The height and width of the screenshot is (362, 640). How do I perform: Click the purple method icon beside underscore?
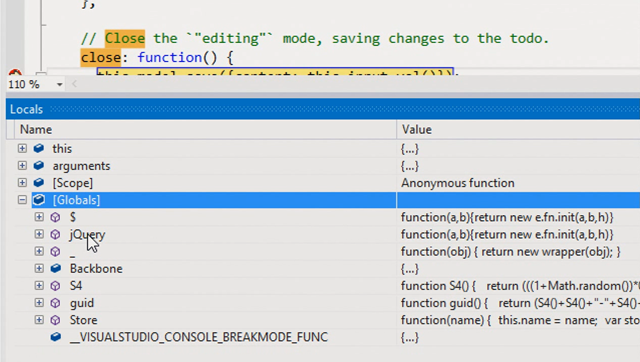[x=56, y=251]
